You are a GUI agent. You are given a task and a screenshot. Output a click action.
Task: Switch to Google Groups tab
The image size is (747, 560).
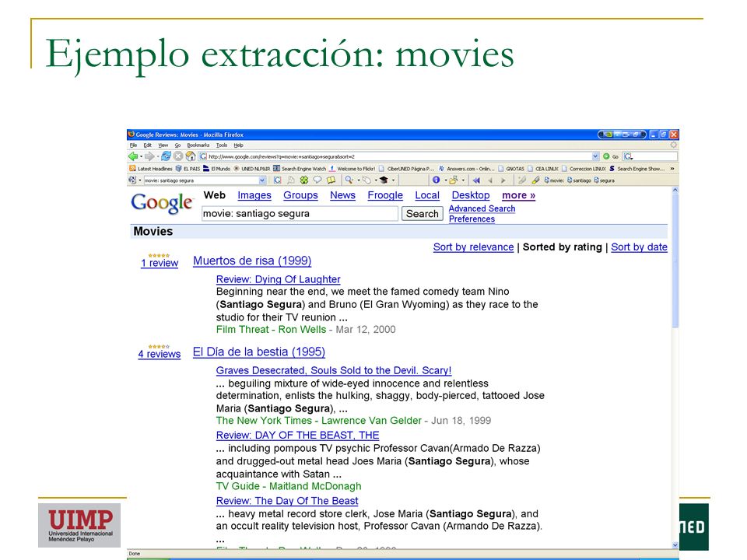tap(300, 195)
